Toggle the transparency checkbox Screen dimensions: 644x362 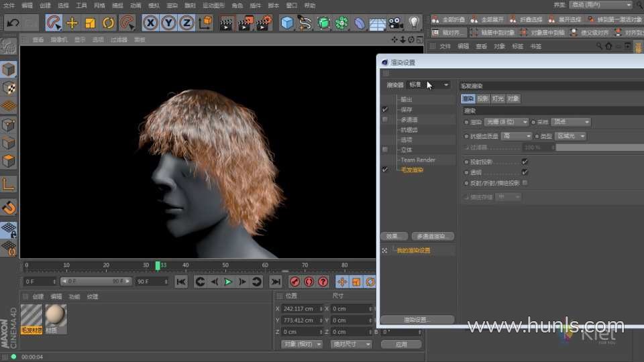point(525,172)
